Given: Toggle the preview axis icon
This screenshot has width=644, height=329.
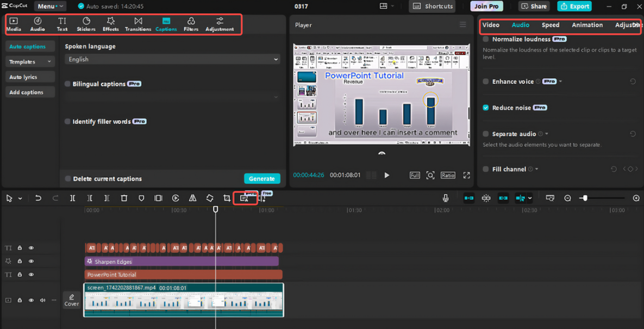Looking at the screenshot, I should click(x=520, y=198).
